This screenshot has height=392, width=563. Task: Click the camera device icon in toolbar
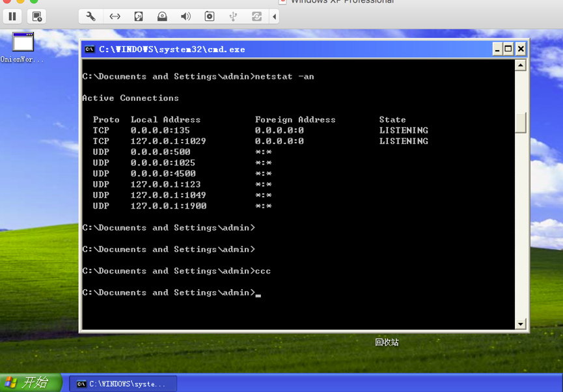point(210,16)
